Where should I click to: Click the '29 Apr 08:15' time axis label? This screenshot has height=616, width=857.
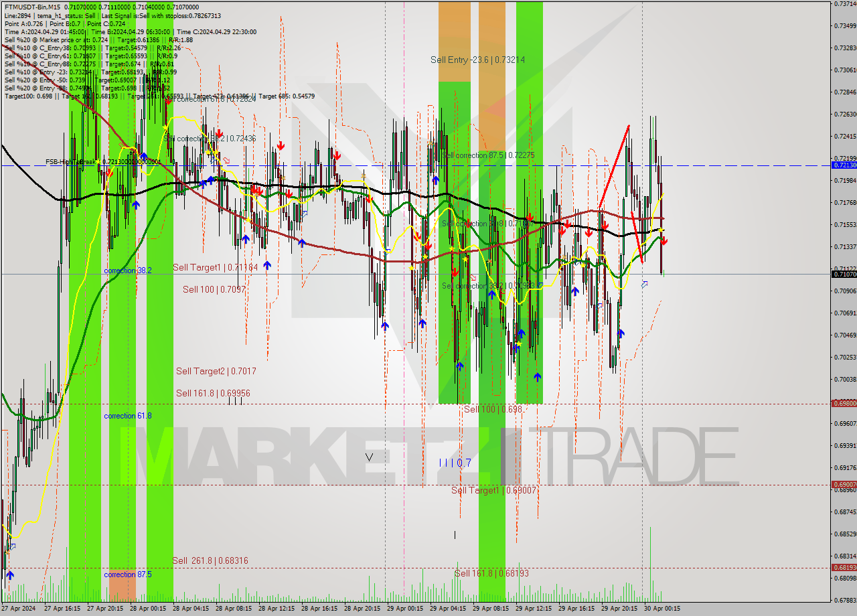[x=491, y=609]
